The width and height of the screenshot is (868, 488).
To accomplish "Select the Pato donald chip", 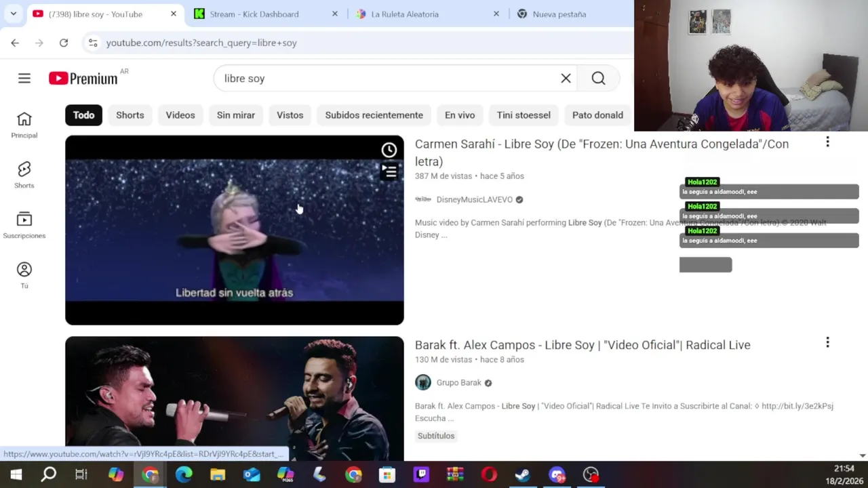I will click(x=597, y=115).
